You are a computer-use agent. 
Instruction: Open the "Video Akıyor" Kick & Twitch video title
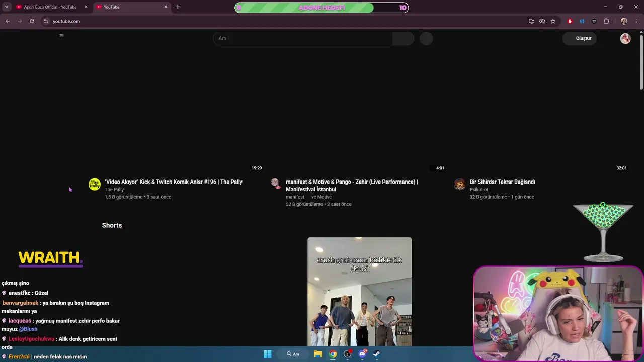[x=174, y=182]
